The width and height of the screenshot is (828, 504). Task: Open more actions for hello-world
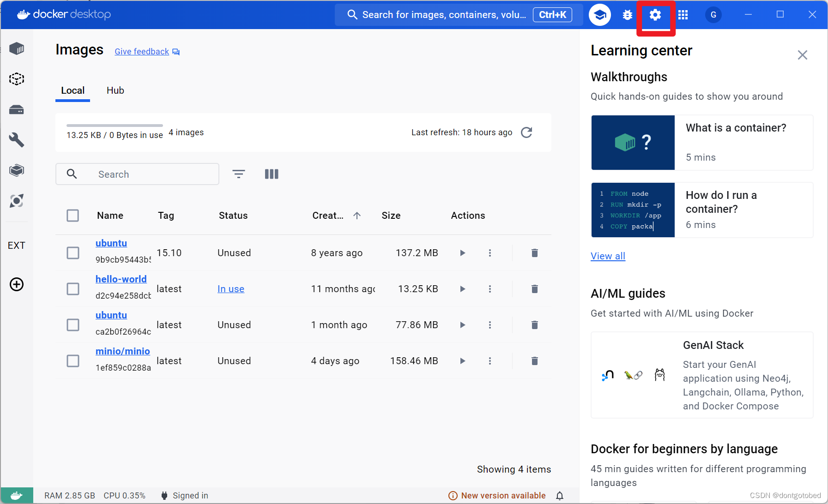point(490,289)
